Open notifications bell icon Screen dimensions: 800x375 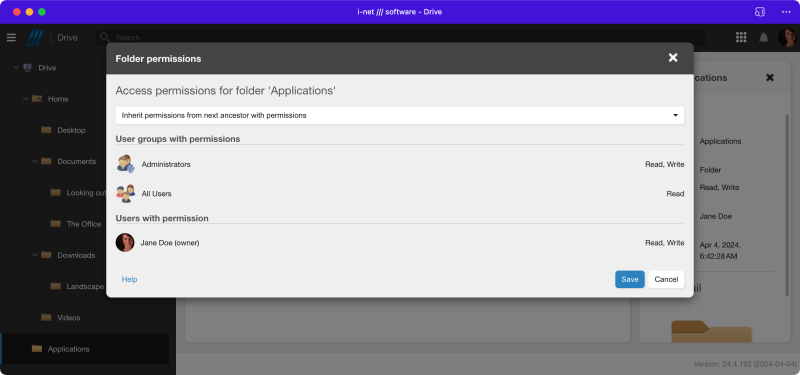point(764,38)
